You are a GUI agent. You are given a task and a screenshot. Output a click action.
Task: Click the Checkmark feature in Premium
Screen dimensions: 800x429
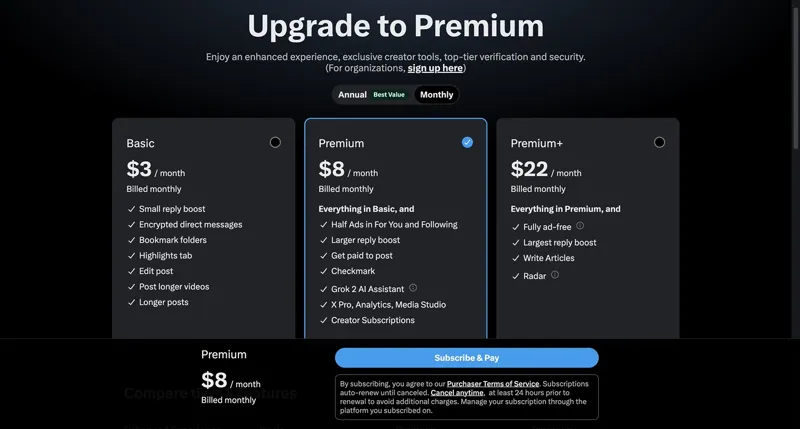click(x=353, y=271)
